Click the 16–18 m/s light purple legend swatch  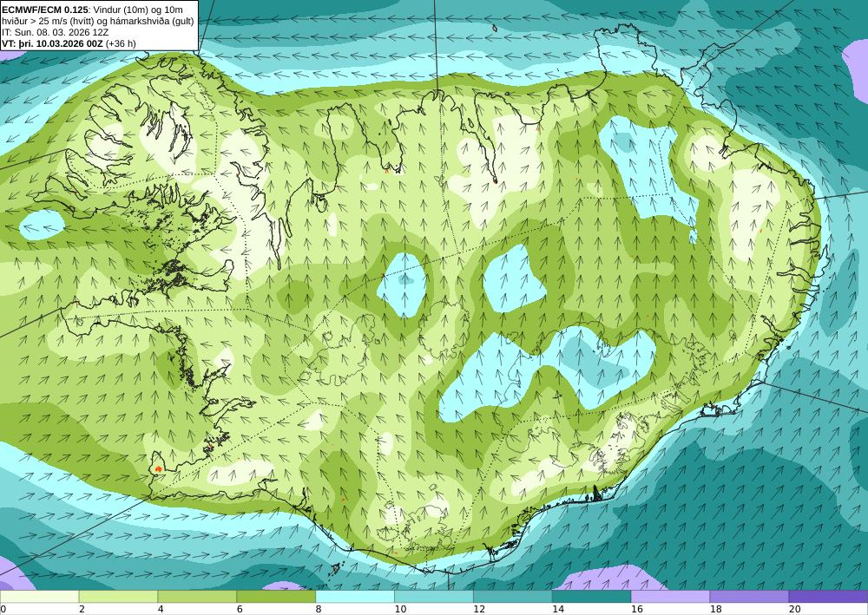[x=670, y=597]
